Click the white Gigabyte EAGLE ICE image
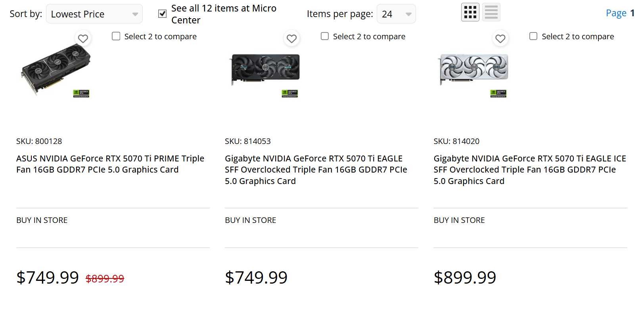The image size is (644, 309). click(x=474, y=67)
